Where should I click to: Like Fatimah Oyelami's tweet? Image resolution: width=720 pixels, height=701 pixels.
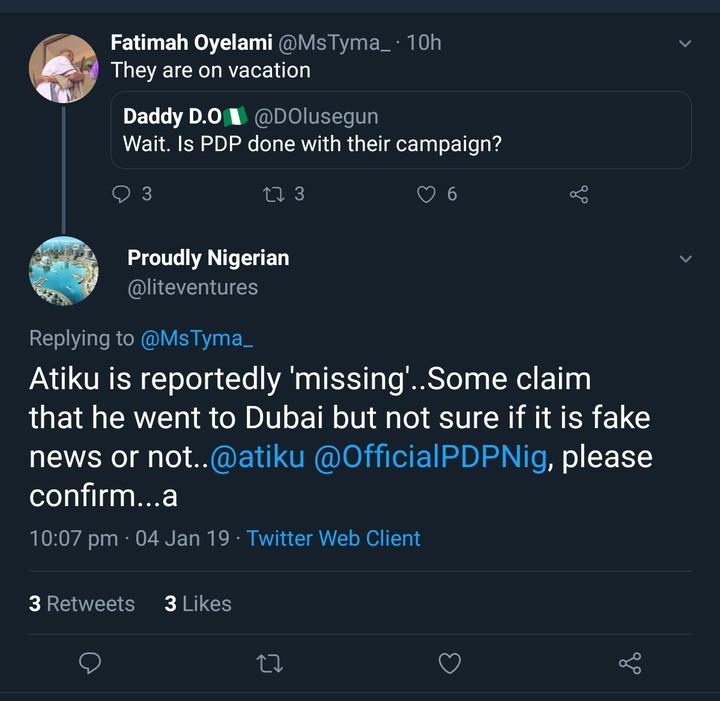coord(427,194)
